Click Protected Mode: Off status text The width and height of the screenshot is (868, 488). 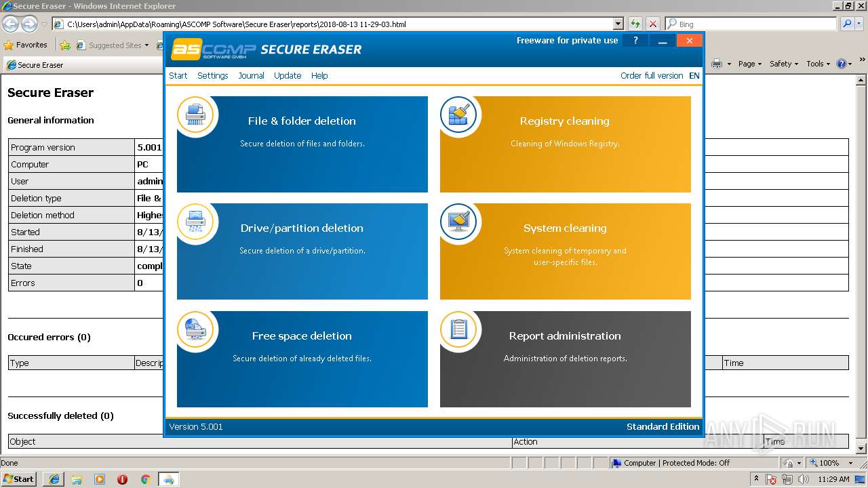point(696,463)
